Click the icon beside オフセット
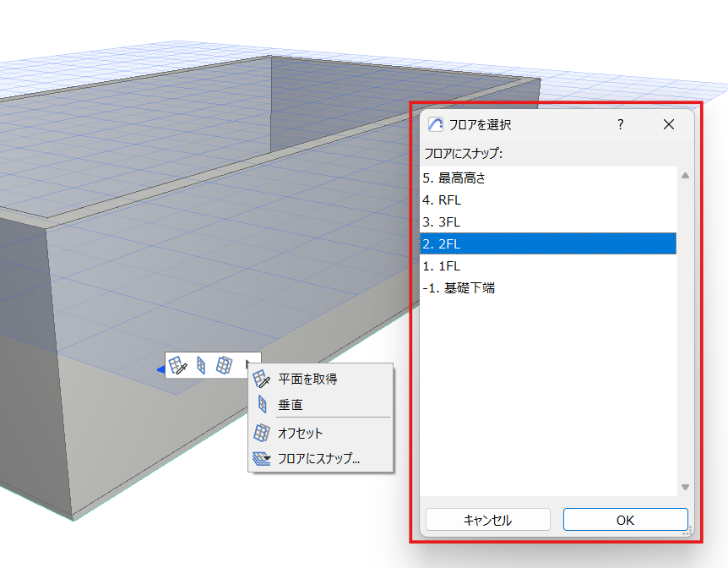This screenshot has height=568, width=728. pyautogui.click(x=262, y=434)
